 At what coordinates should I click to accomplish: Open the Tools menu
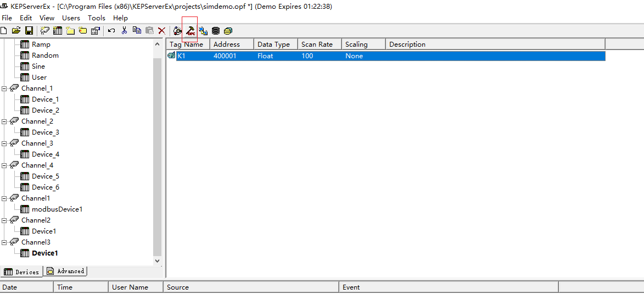click(x=97, y=18)
